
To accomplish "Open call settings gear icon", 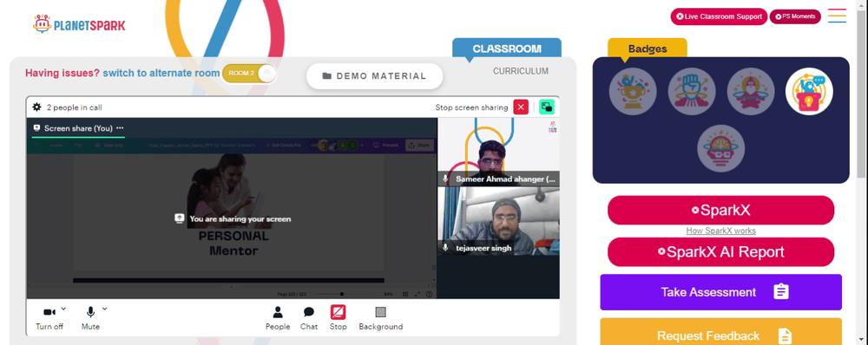I will 37,107.
